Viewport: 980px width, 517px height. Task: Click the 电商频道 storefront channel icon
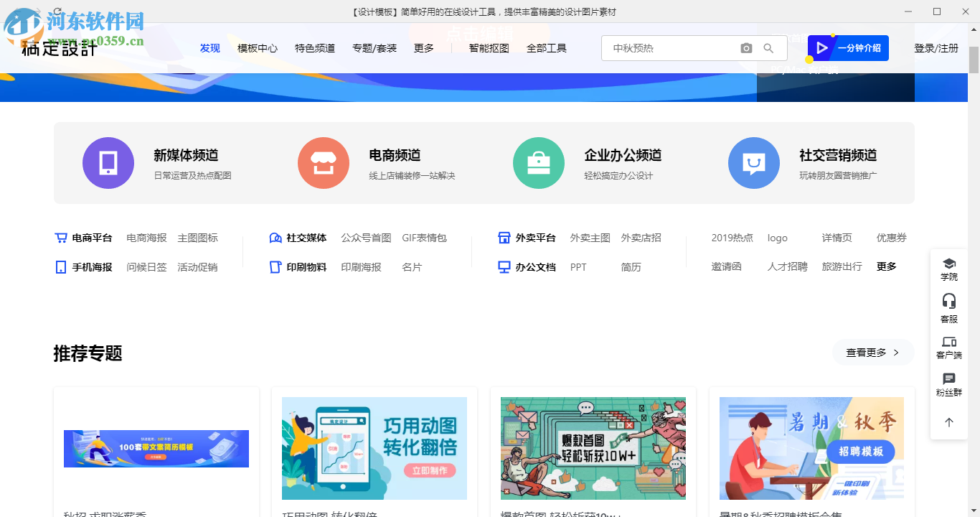tap(324, 163)
